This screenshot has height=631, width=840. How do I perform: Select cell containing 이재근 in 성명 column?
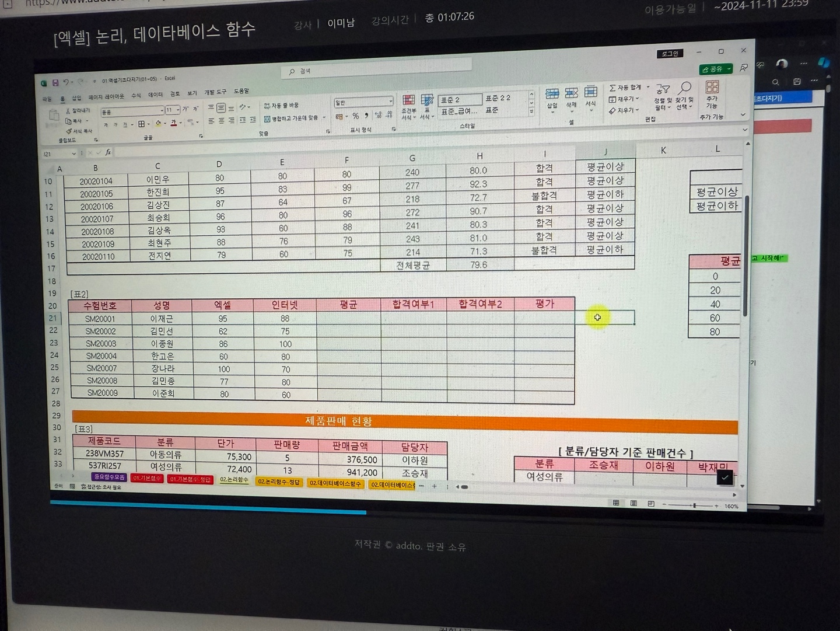click(x=162, y=319)
